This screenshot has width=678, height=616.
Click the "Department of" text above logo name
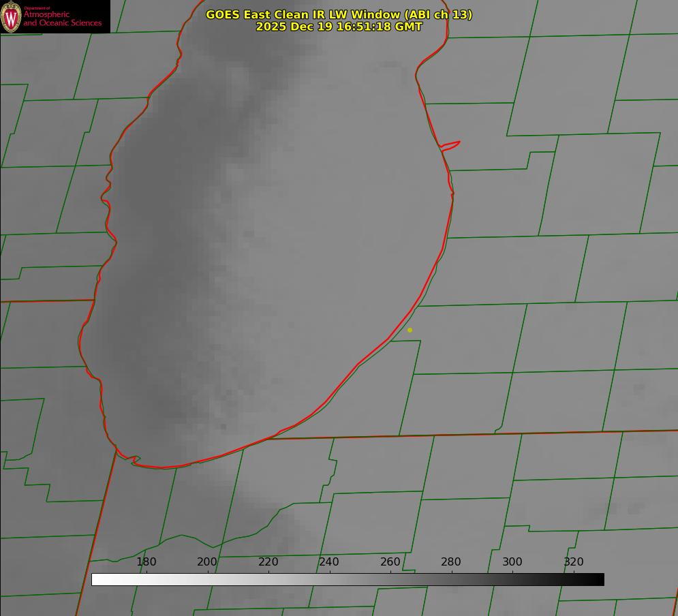(37, 8)
